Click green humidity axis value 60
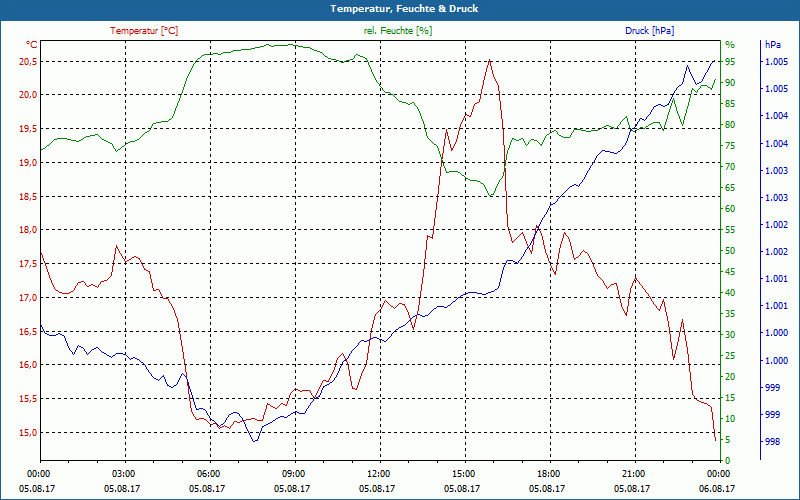800x500 pixels. (730, 209)
